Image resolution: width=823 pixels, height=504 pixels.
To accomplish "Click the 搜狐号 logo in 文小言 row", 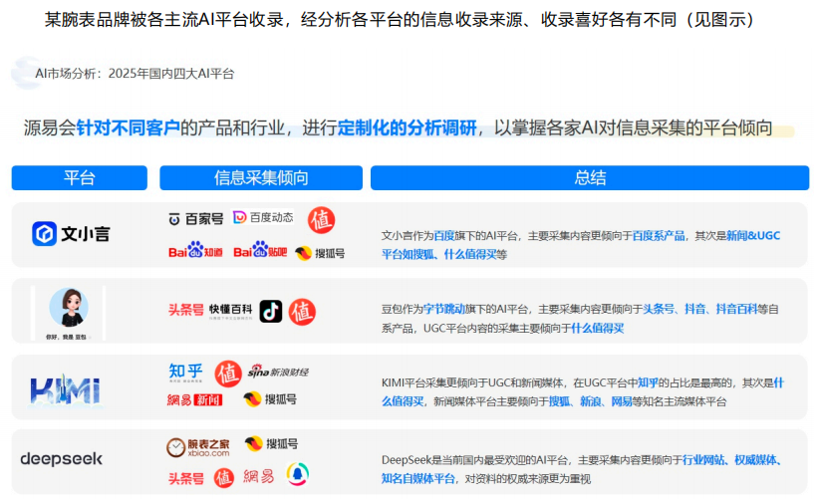I will pos(320,253).
